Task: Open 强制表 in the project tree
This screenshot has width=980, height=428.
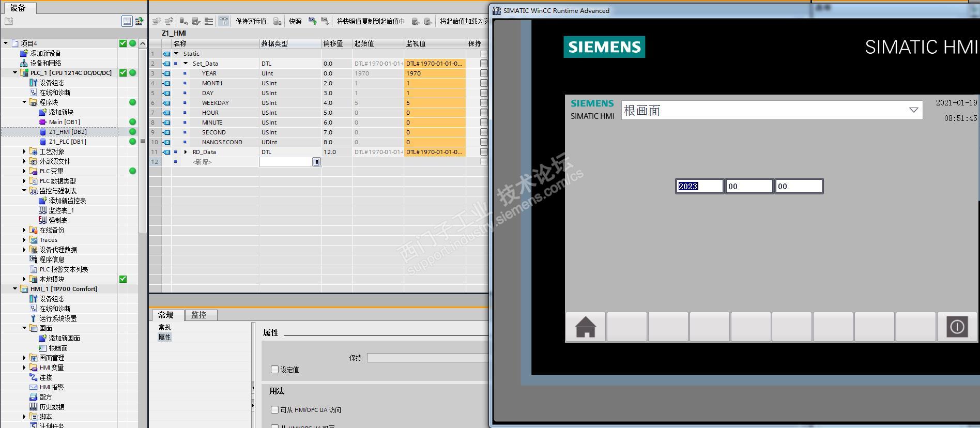Action: coord(57,220)
